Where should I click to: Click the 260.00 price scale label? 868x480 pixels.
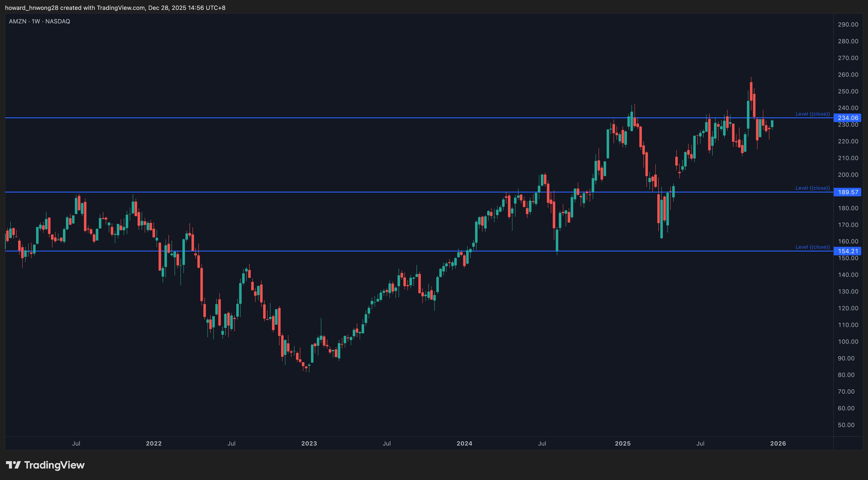click(x=848, y=74)
